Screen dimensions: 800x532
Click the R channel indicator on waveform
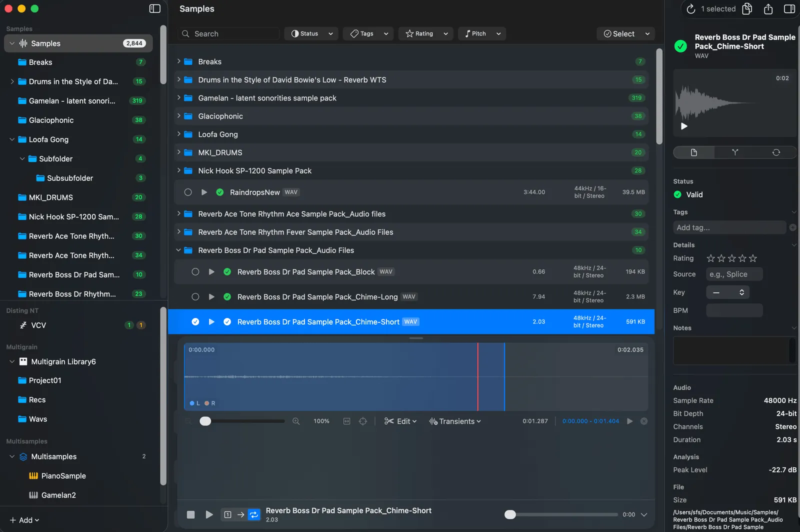pyautogui.click(x=210, y=403)
